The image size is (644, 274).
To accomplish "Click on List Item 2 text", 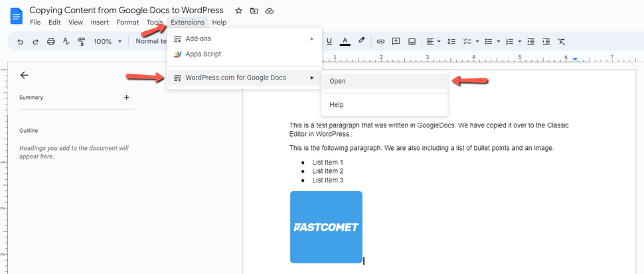I will 328,171.
